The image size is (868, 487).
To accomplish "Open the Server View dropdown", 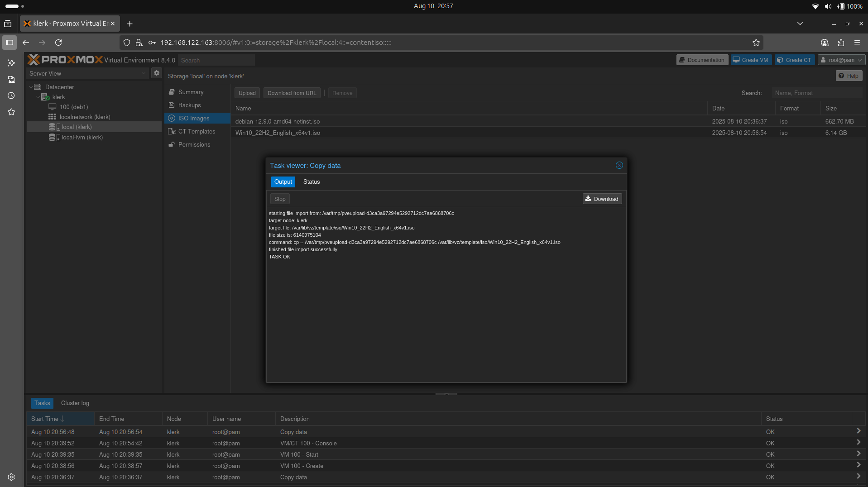I will tap(144, 73).
